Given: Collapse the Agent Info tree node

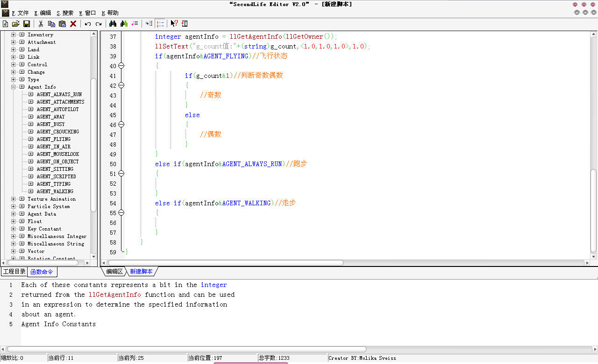Looking at the screenshot, I should (14, 87).
